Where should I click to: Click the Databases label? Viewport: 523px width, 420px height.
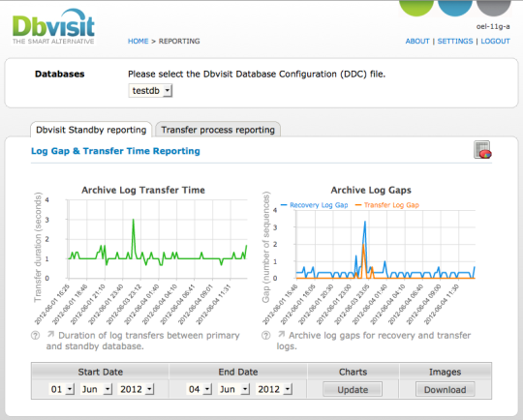click(x=60, y=74)
